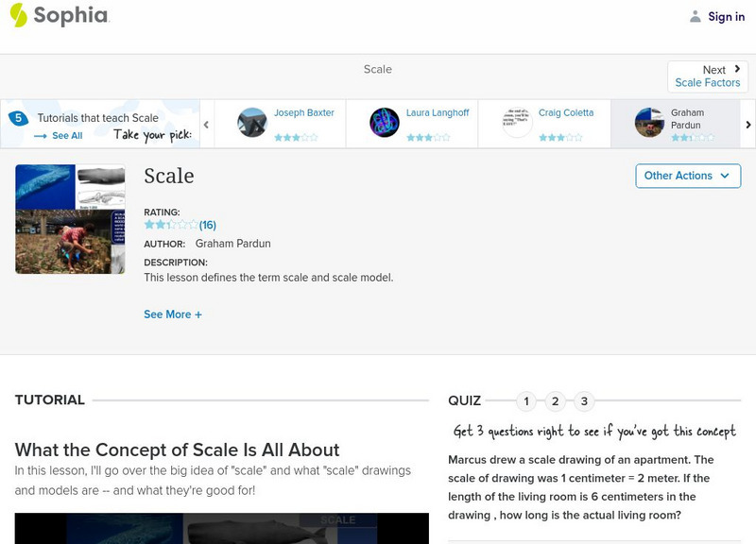Screen dimensions: 756x544
Task: Select Laura Langhoff's tutorial avatar
Action: (x=383, y=121)
